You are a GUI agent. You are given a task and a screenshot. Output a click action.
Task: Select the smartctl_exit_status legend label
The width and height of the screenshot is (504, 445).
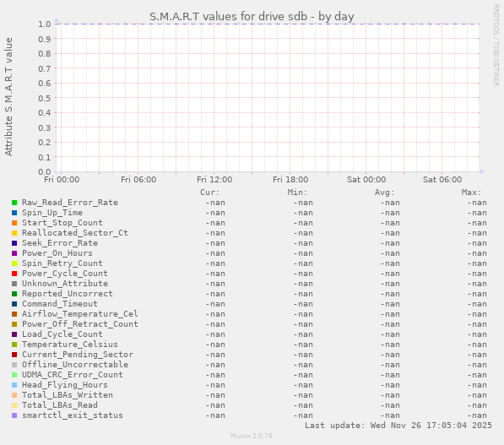(x=73, y=415)
